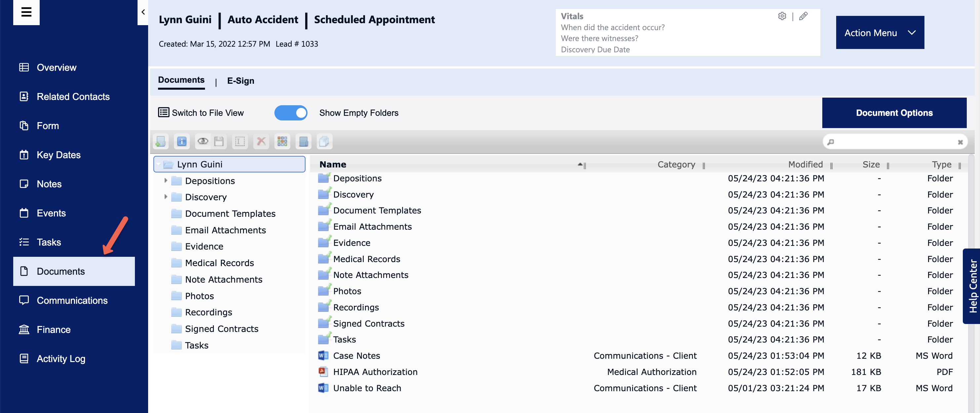Click the Events sidebar icon

click(x=24, y=213)
